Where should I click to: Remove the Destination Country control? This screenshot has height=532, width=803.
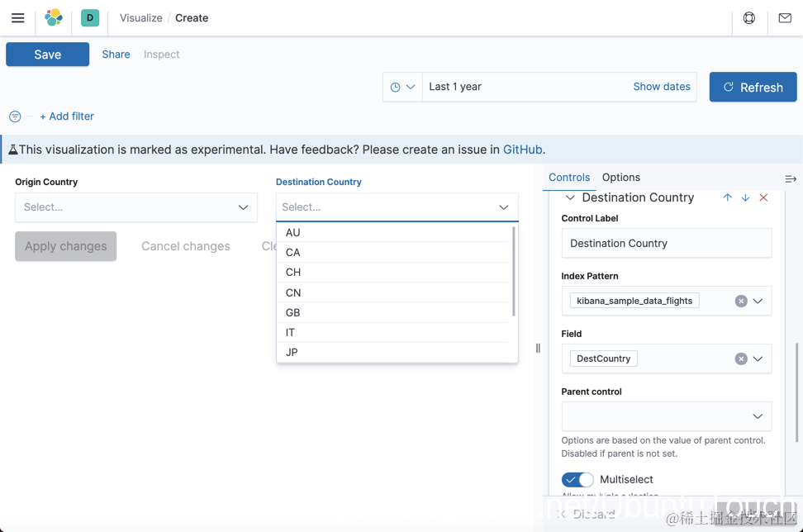click(763, 197)
